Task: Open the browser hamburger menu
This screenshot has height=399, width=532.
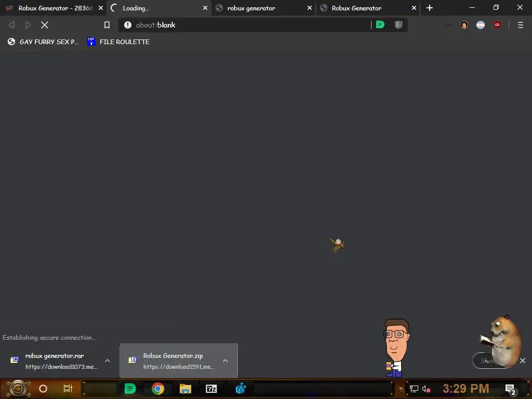Action: 521,25
